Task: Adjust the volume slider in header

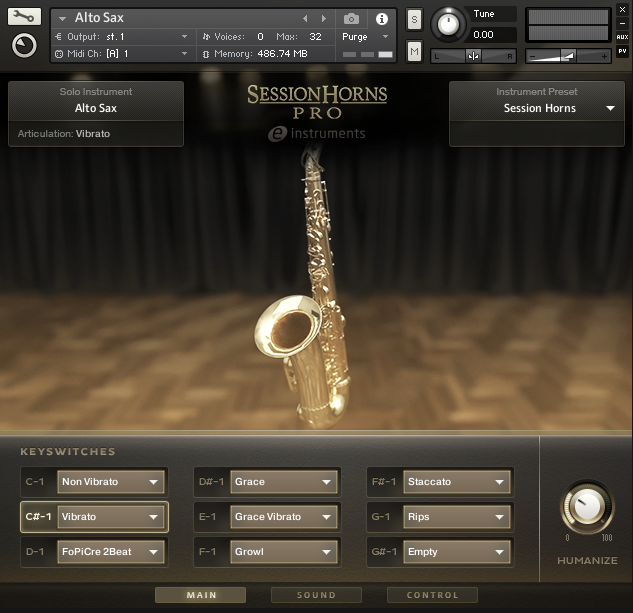Action: point(568,56)
